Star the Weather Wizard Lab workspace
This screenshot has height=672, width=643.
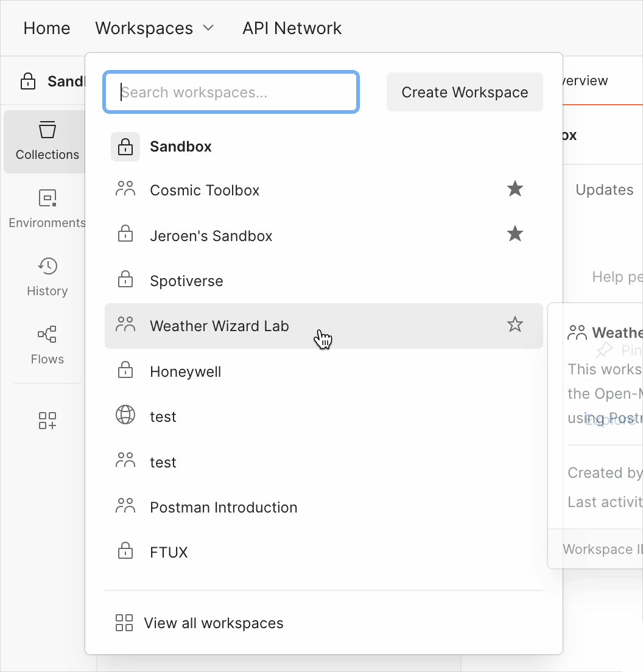[x=515, y=325]
